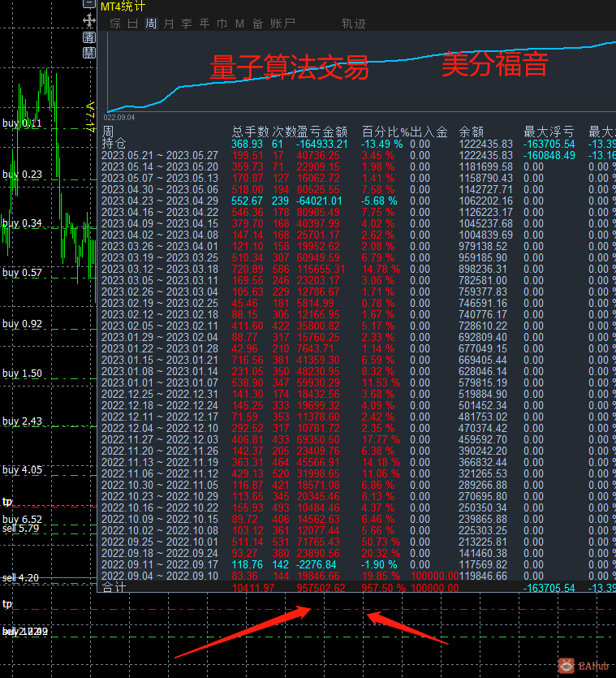
Task: Switch to the 年 yearly tab
Action: 204,24
